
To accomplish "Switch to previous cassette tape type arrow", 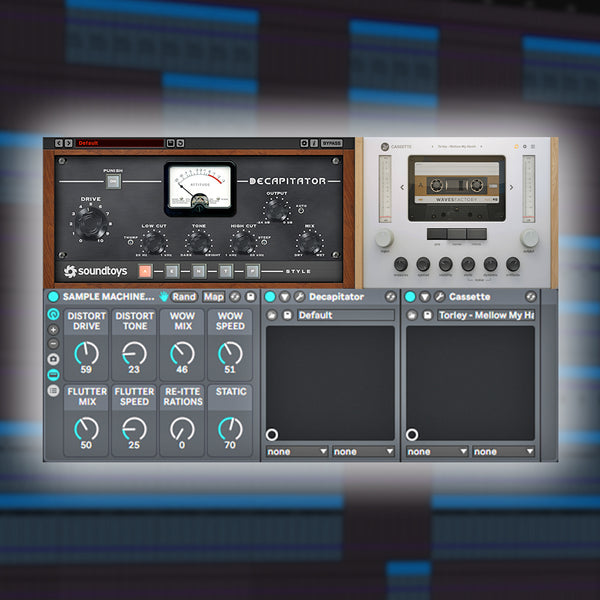I will (402, 188).
